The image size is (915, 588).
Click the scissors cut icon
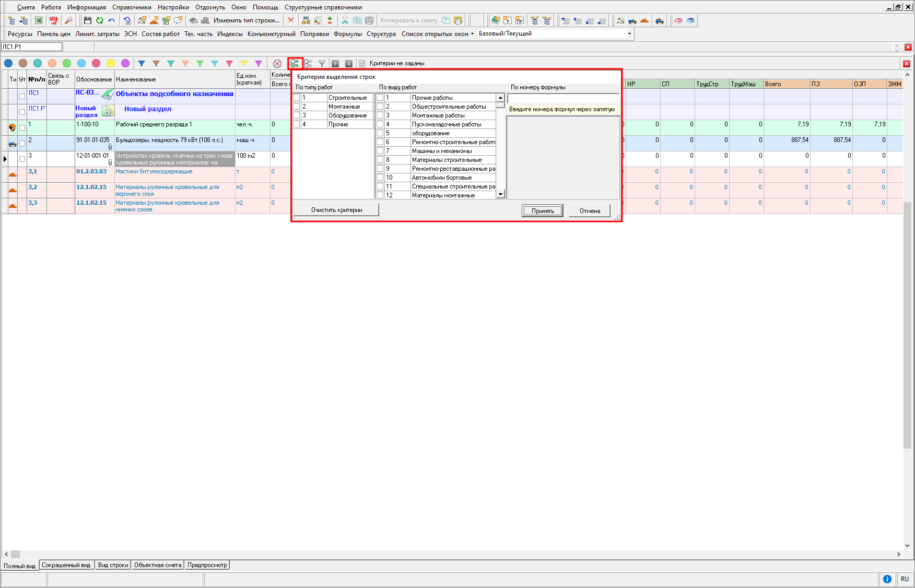(x=345, y=20)
